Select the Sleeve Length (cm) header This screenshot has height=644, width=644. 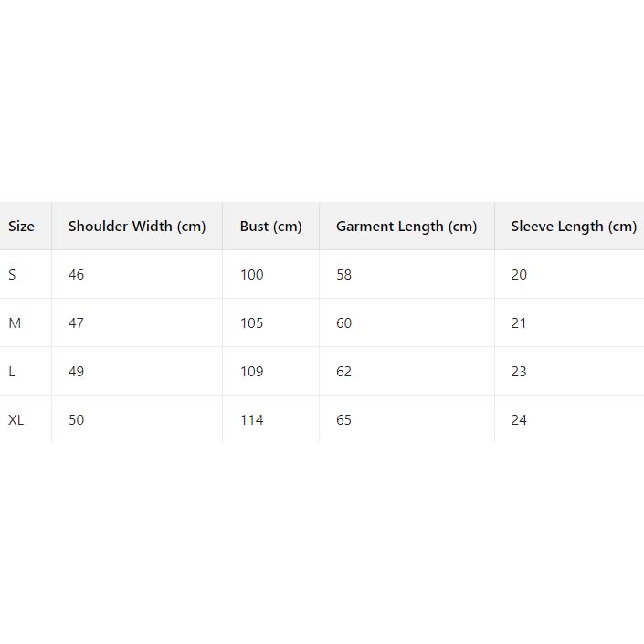click(x=574, y=227)
